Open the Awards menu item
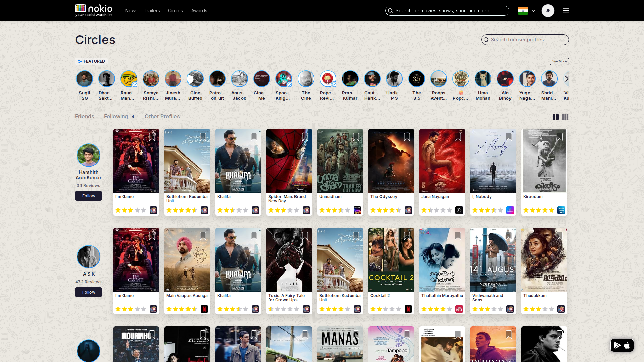The height and width of the screenshot is (362, 644). (199, 11)
